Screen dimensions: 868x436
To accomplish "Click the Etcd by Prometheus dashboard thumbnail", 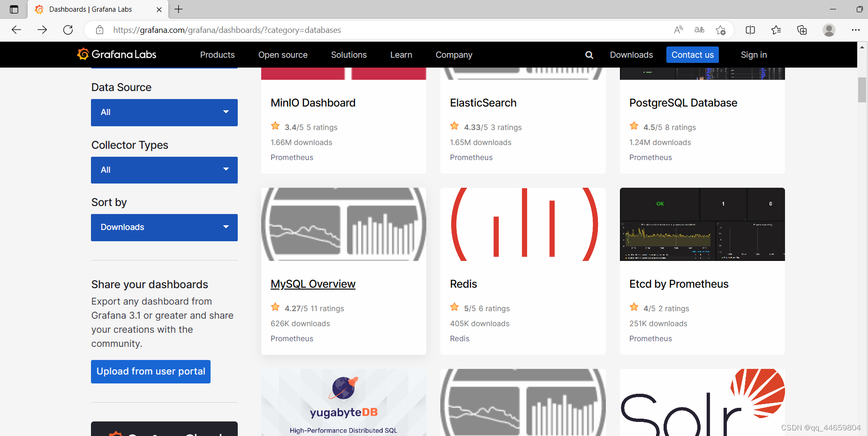I will coord(702,224).
